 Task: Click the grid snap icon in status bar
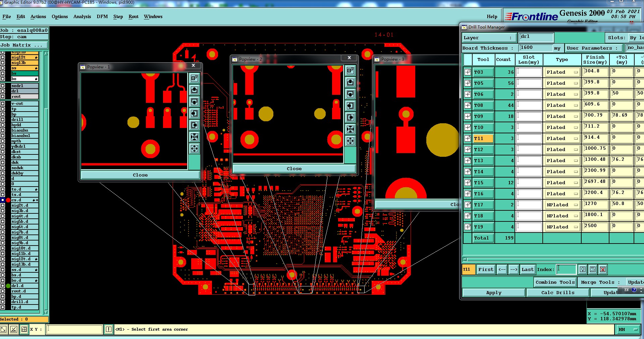24,329
